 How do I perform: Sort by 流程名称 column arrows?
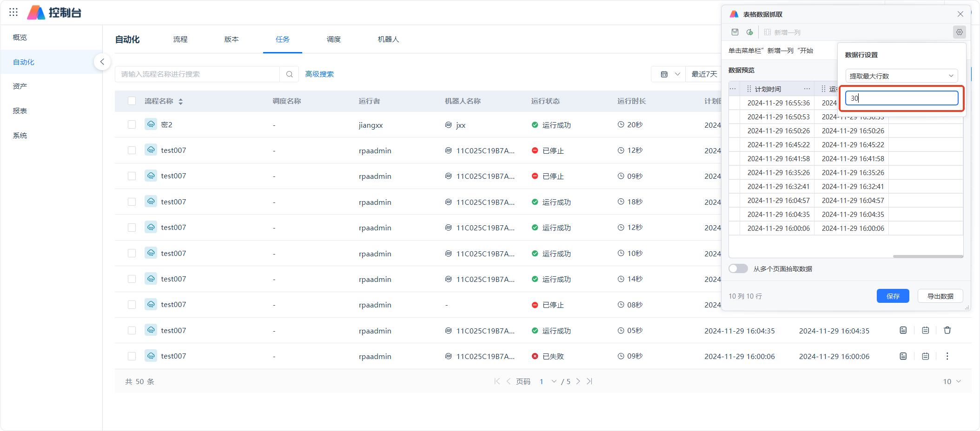(x=181, y=101)
